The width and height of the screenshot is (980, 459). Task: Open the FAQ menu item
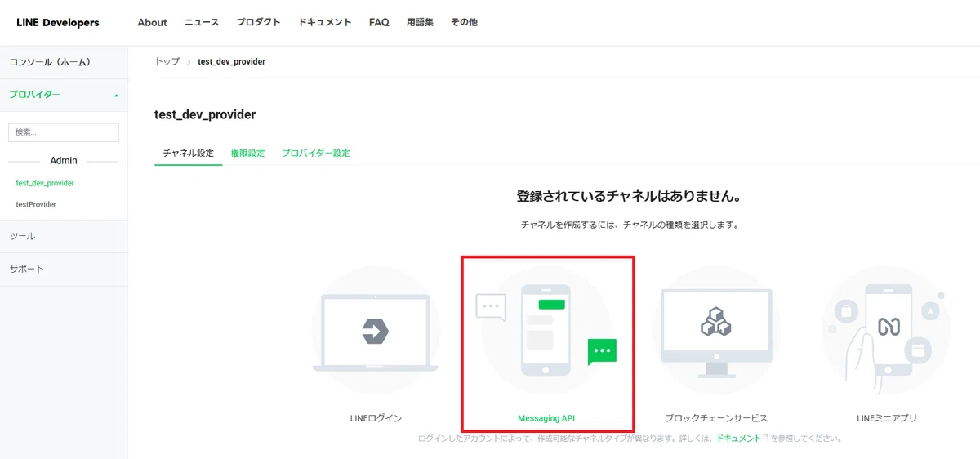click(379, 23)
